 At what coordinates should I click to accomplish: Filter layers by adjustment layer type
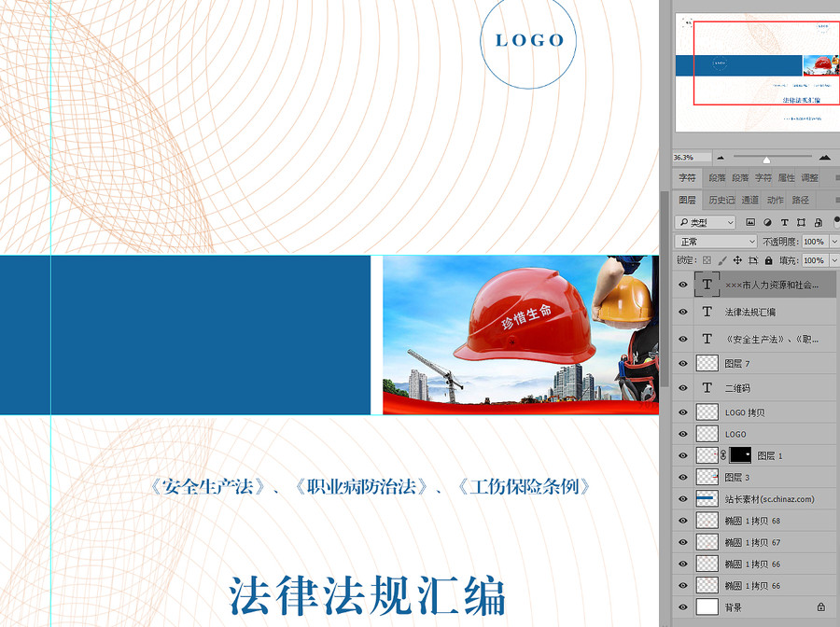tap(768, 222)
